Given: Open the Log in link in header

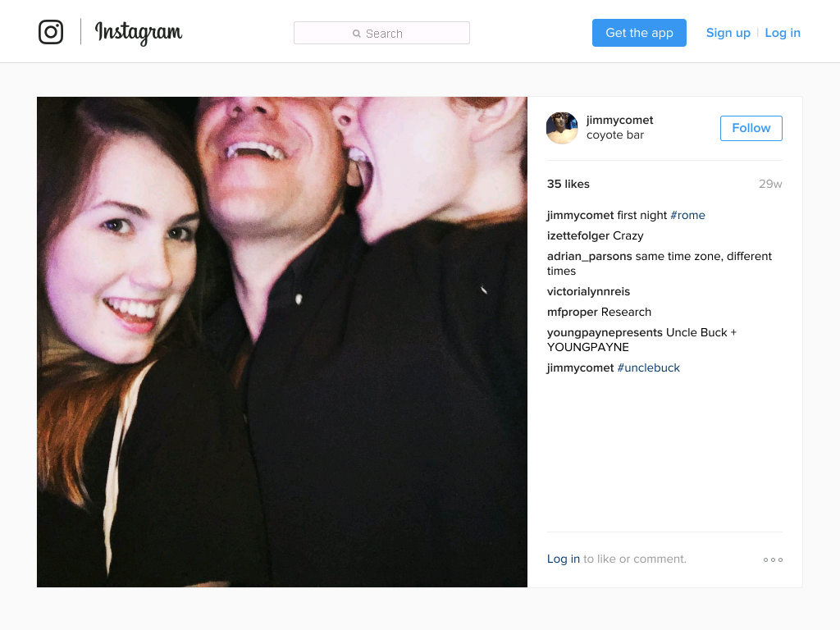Looking at the screenshot, I should click(783, 33).
